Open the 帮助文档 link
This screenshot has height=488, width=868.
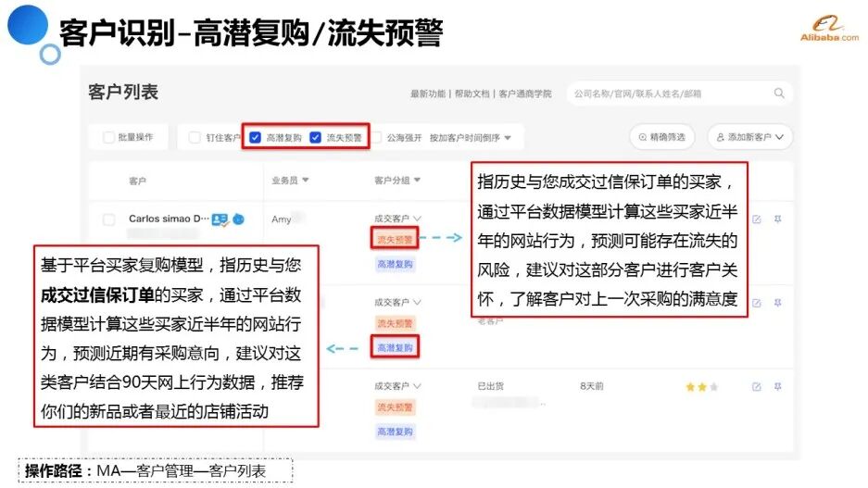pyautogui.click(x=472, y=94)
